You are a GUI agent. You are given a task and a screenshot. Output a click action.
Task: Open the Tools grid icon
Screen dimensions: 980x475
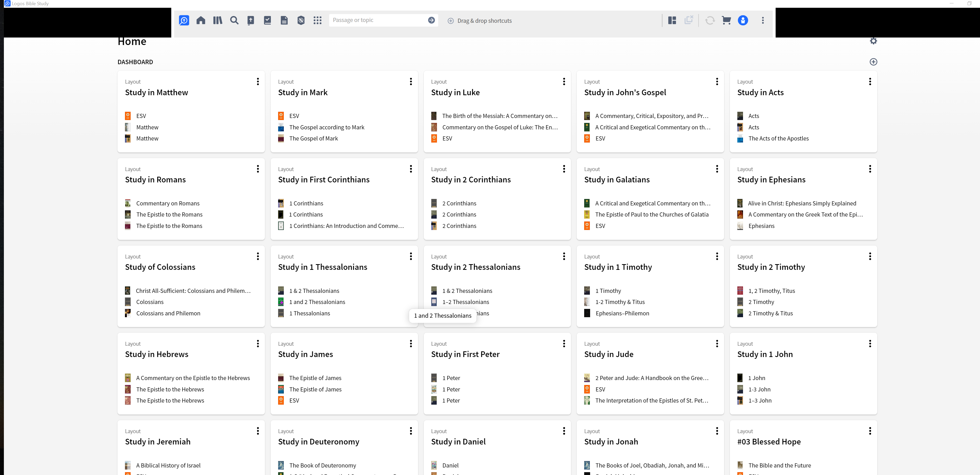(318, 20)
